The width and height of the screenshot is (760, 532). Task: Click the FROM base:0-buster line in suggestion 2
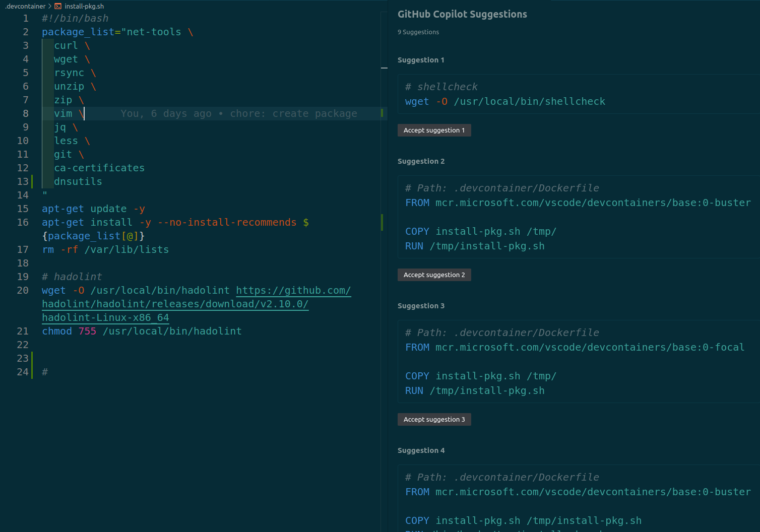pos(578,203)
